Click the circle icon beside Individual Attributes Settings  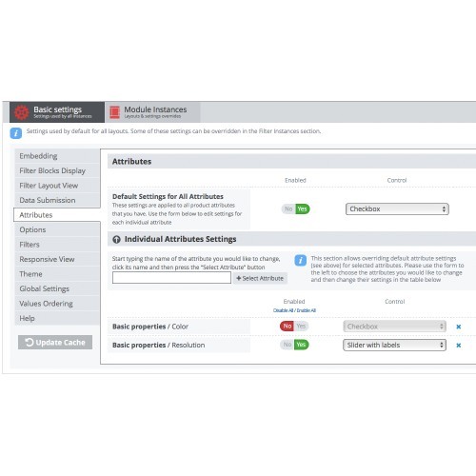click(x=116, y=239)
